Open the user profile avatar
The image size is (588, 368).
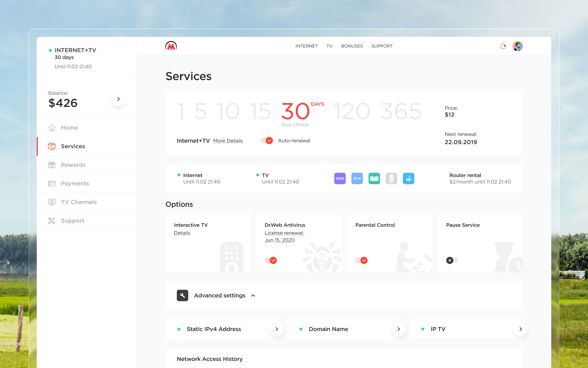point(518,46)
